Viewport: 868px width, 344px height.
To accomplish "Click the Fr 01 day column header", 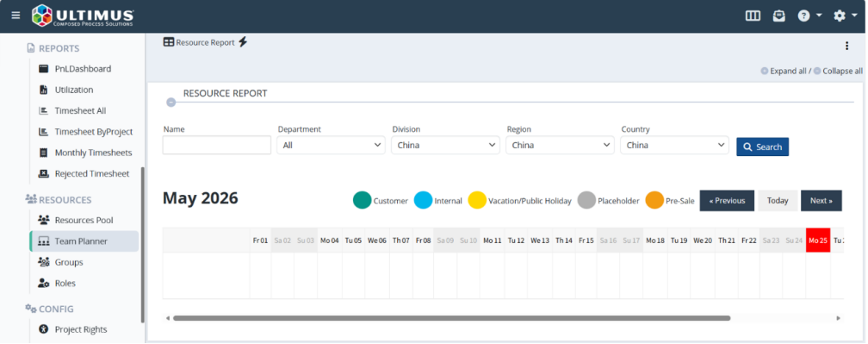I will (260, 241).
